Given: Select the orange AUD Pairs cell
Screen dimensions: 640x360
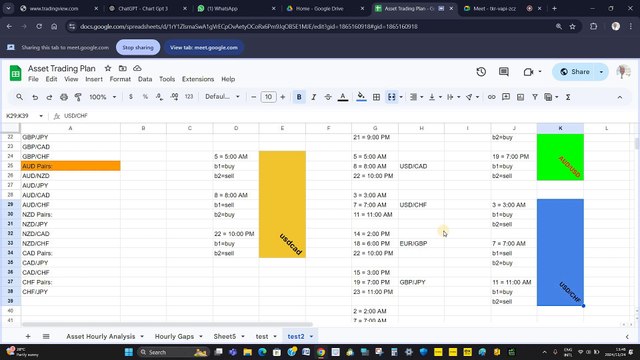Looking at the screenshot, I should (71, 166).
